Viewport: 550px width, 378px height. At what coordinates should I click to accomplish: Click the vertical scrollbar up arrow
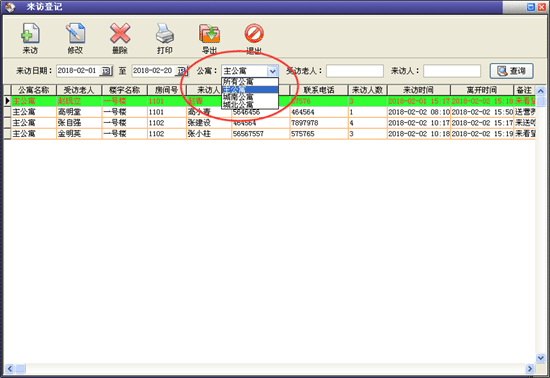541,91
